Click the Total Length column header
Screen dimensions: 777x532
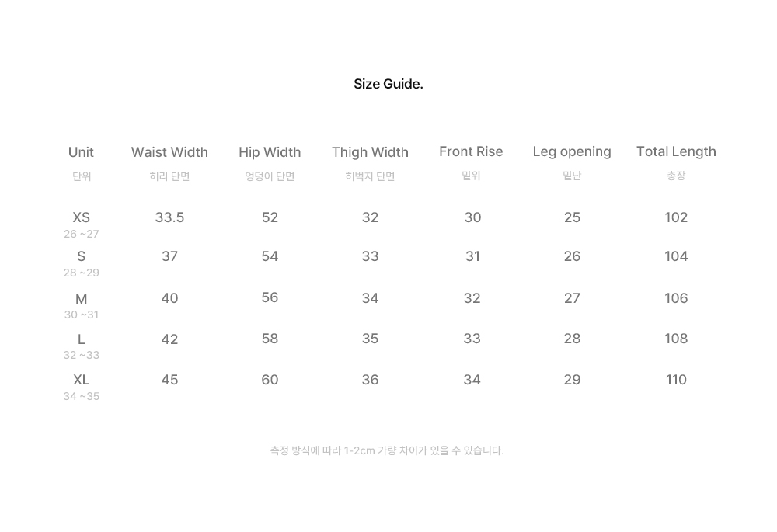click(676, 152)
